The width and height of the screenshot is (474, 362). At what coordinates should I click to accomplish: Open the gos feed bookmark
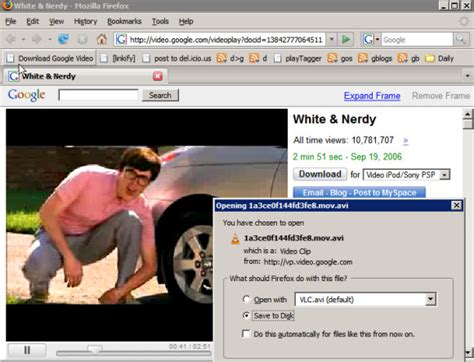[x=340, y=58]
